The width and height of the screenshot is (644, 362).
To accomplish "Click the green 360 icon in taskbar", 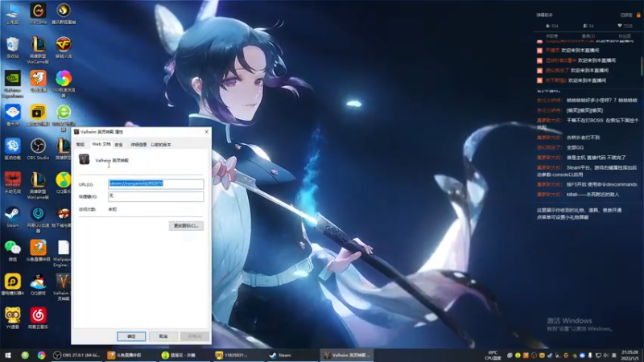I will click(25, 356).
